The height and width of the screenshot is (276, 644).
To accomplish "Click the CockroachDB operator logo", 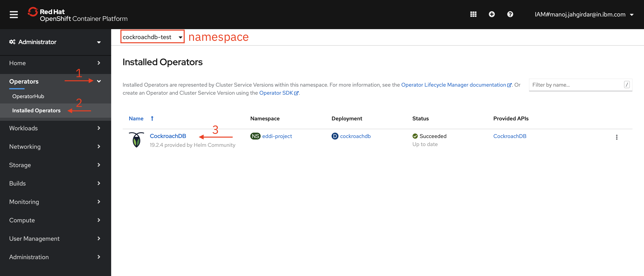I will 136,140.
